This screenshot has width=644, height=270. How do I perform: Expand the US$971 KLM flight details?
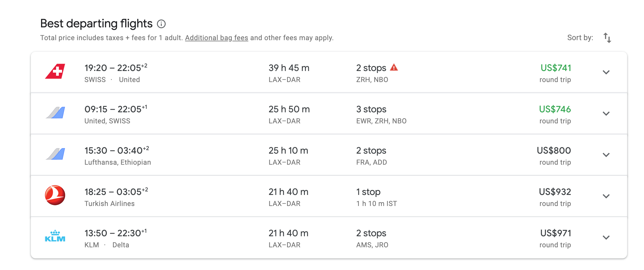coord(606,237)
